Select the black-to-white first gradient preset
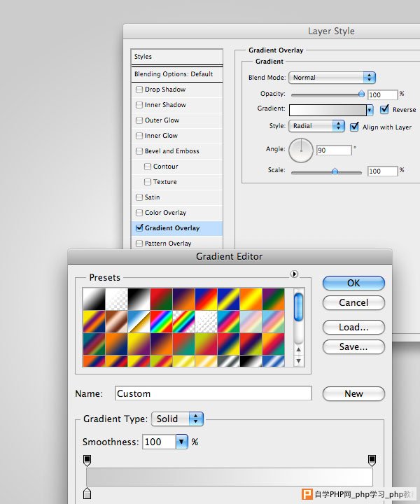 pyautogui.click(x=94, y=300)
